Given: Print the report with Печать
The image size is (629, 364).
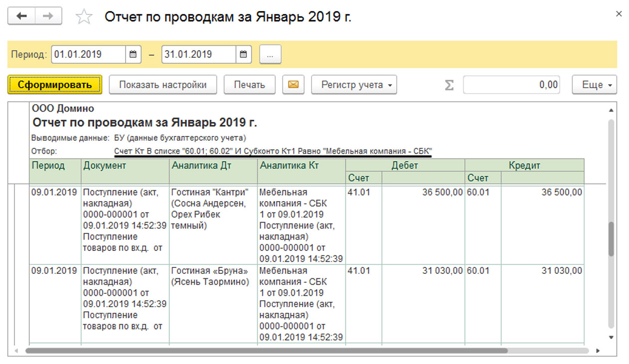Looking at the screenshot, I should (249, 85).
